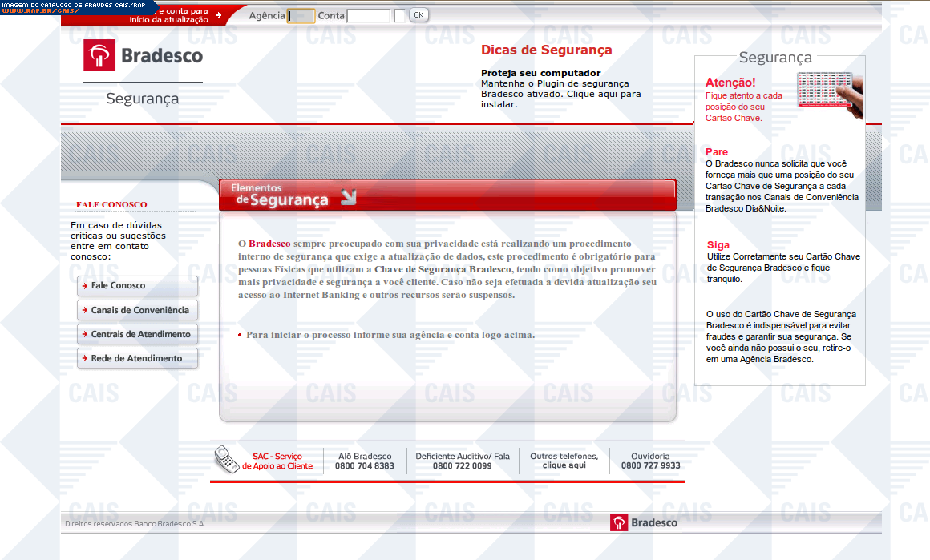Click the red arrow beside Fale Conosco button

[x=85, y=286]
